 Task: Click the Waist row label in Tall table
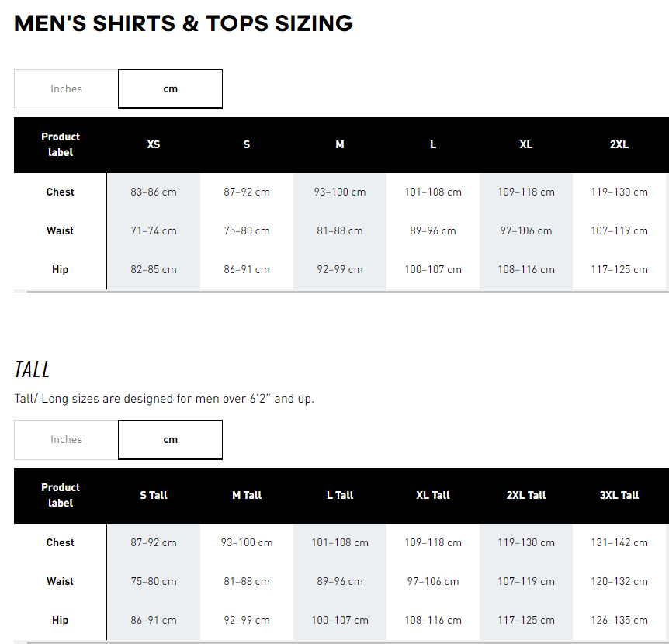[x=61, y=581]
